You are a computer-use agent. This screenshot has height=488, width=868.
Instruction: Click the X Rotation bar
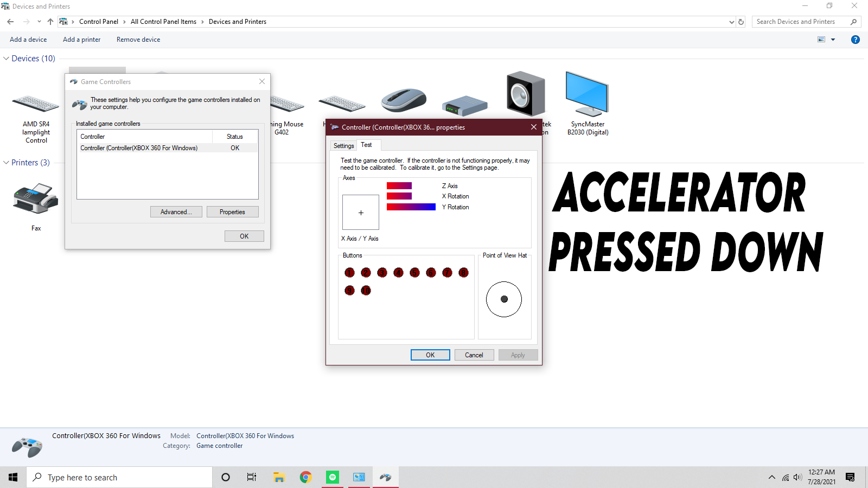click(x=399, y=196)
